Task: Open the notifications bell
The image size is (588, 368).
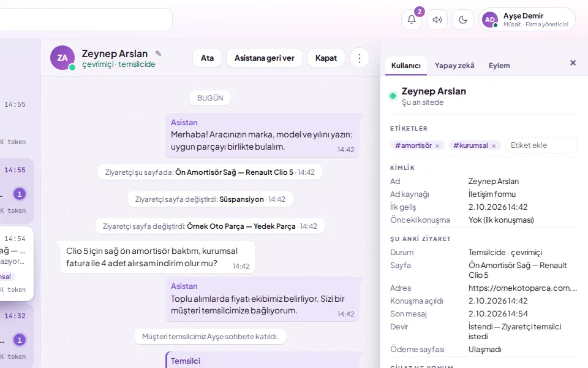Action: click(412, 20)
